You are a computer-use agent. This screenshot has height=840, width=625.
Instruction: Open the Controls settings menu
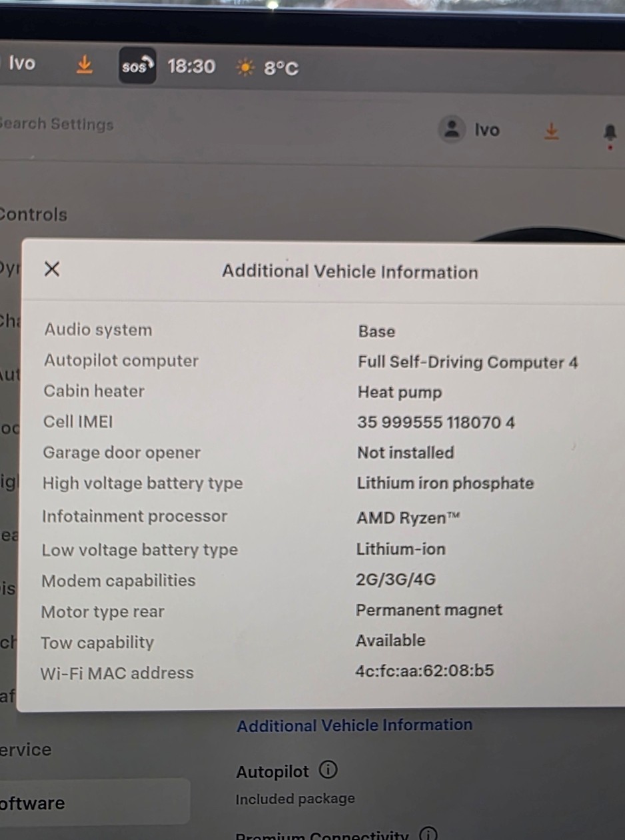(x=33, y=215)
